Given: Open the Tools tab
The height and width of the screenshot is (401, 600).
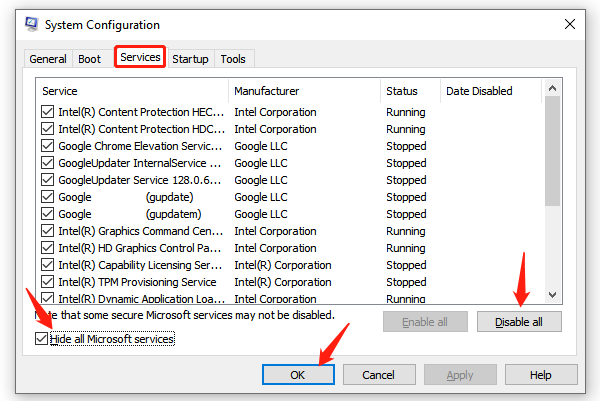Looking at the screenshot, I should click(x=233, y=59).
